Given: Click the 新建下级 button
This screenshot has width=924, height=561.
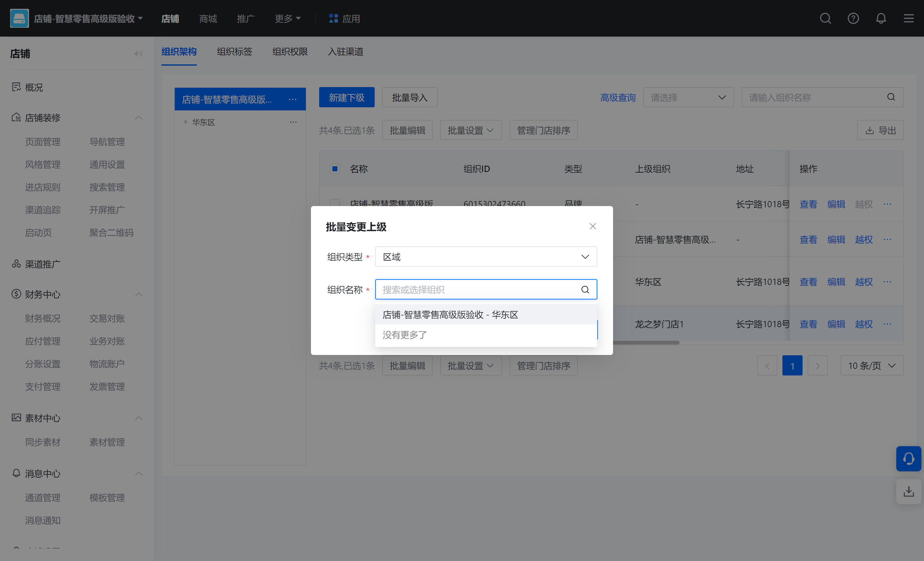Looking at the screenshot, I should coord(347,97).
